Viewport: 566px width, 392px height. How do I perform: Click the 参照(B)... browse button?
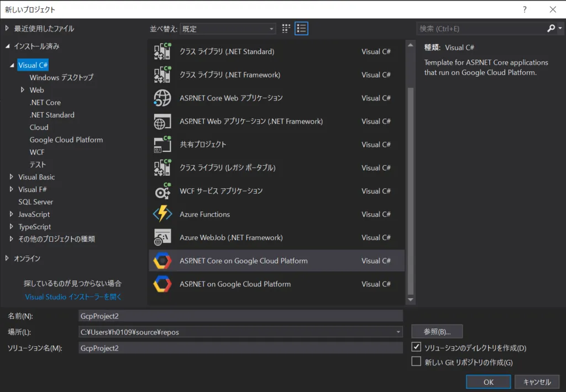coord(437,332)
